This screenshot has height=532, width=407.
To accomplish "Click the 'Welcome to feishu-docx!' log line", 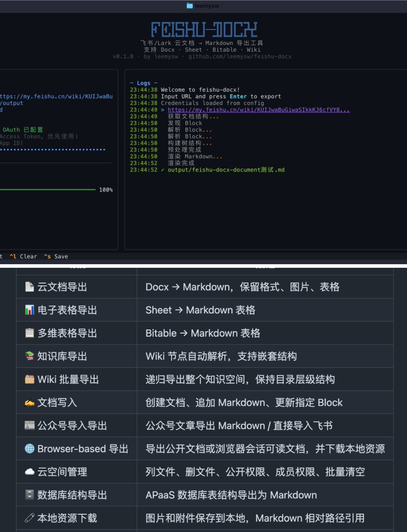I will coord(200,90).
